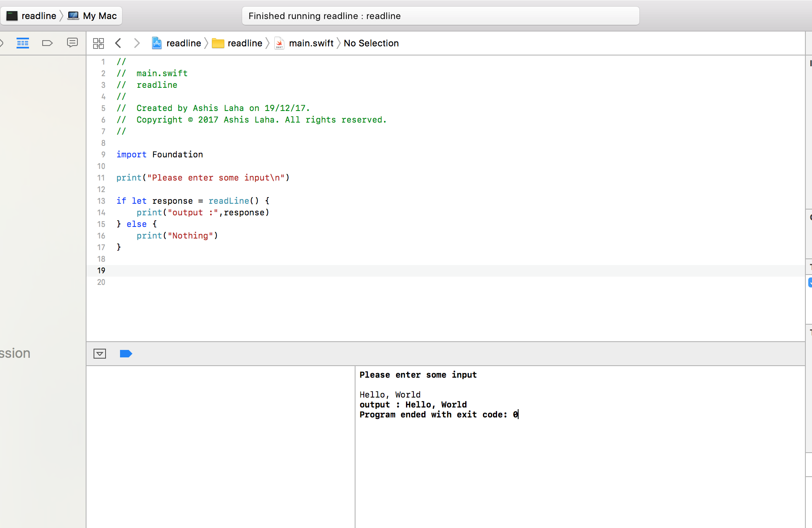Click the activity status field showing Finished running
Screen dimensions: 812x528
441,16
